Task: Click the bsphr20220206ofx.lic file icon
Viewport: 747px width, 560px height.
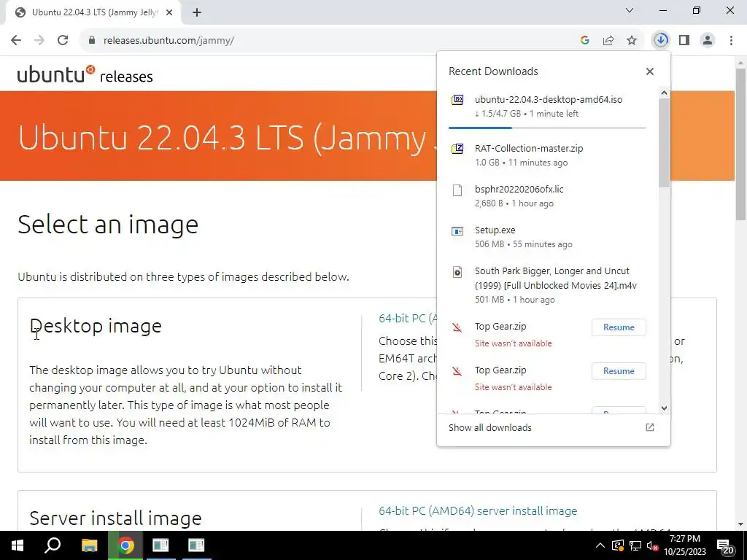Action: coord(457,190)
